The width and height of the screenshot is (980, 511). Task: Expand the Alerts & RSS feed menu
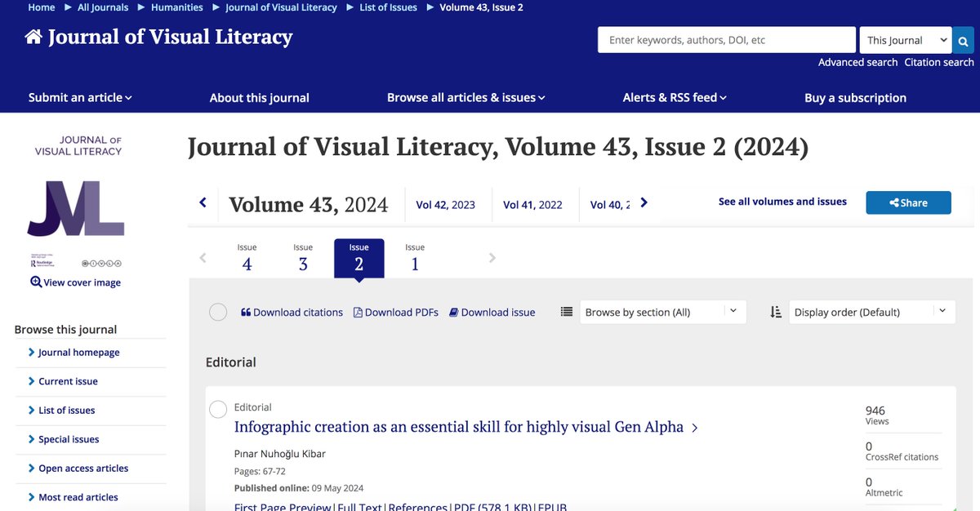pos(675,97)
